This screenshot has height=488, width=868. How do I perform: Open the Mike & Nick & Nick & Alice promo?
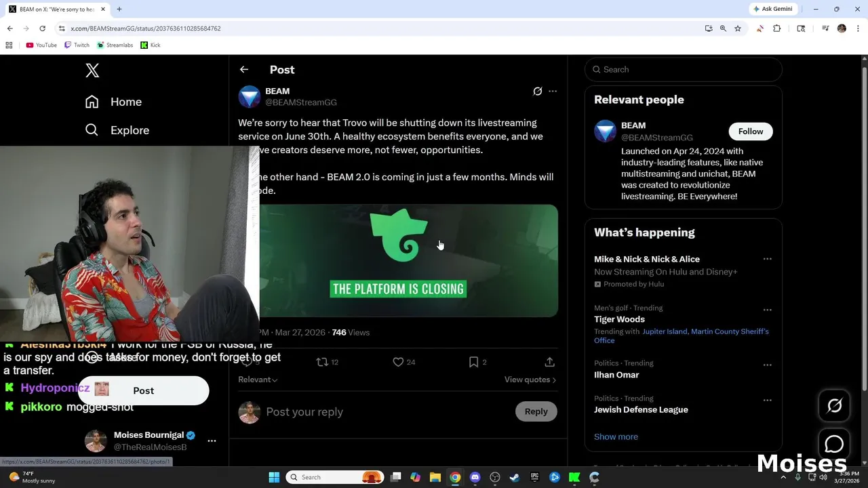click(647, 259)
